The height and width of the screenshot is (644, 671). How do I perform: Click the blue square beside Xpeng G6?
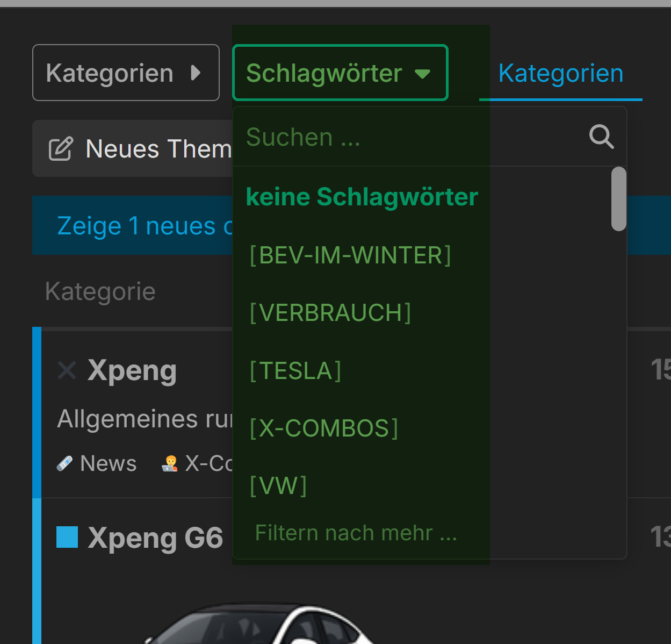[x=67, y=537]
